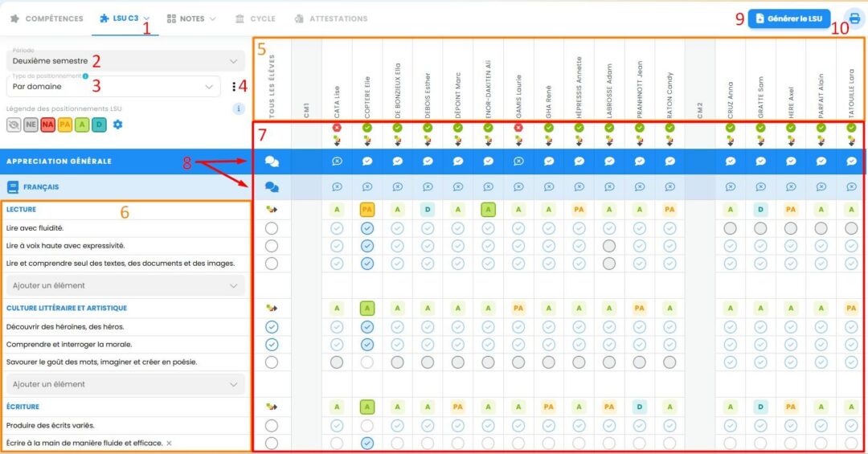Open the Notes tab
868x454 pixels.
click(x=191, y=18)
